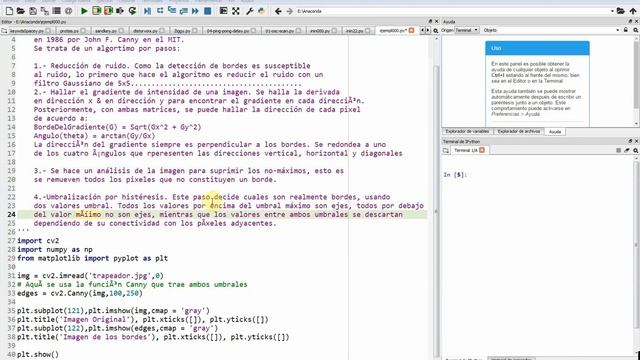Expand the Objeto combo box arrow

pos(617,30)
